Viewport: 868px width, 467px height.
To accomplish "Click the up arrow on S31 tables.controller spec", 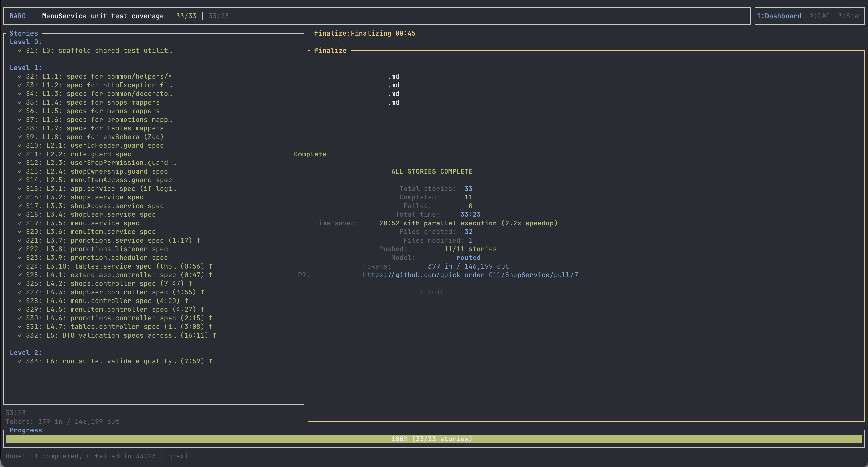I will [211, 326].
